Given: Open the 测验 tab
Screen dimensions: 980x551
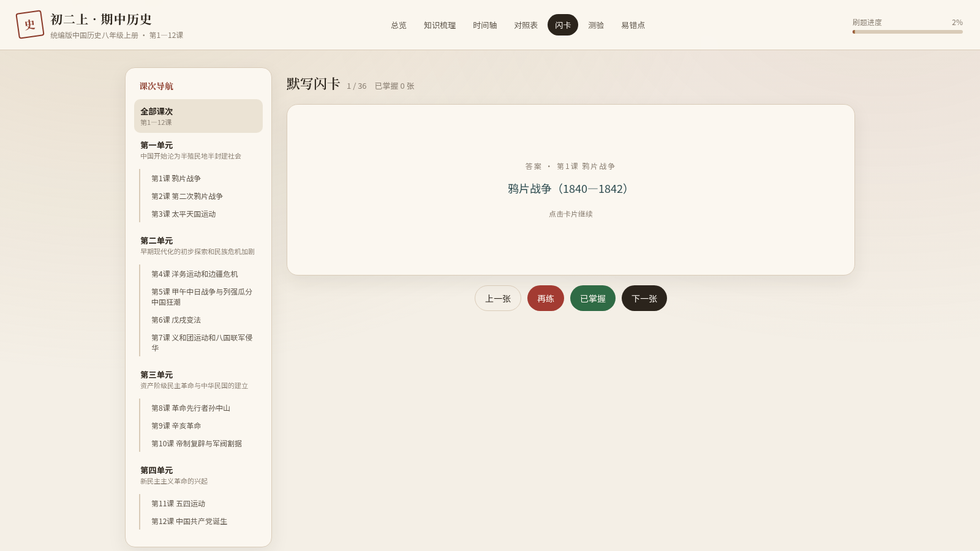Looking at the screenshot, I should [596, 25].
